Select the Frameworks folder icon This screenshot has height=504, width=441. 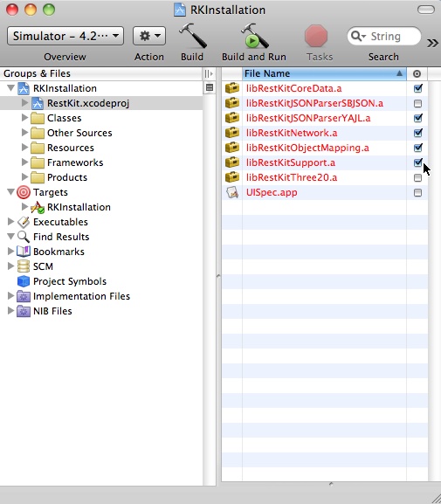38,162
